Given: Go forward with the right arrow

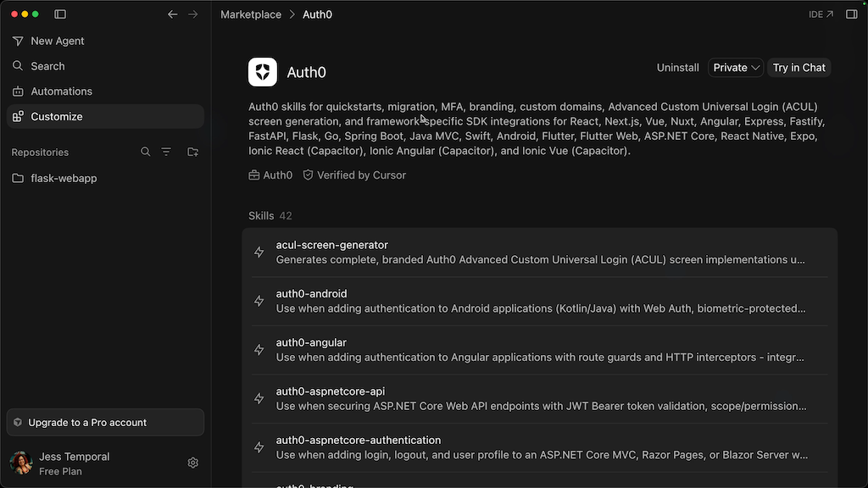Looking at the screenshot, I should pos(192,14).
